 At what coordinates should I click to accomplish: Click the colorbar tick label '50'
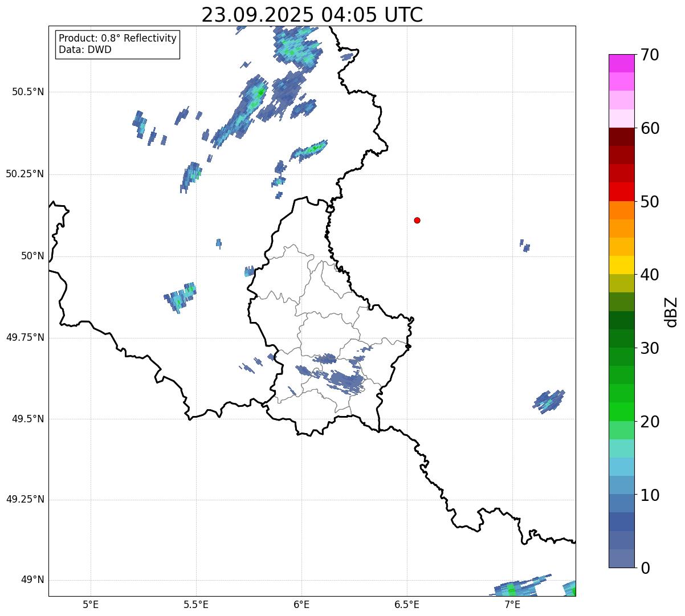pyautogui.click(x=650, y=202)
